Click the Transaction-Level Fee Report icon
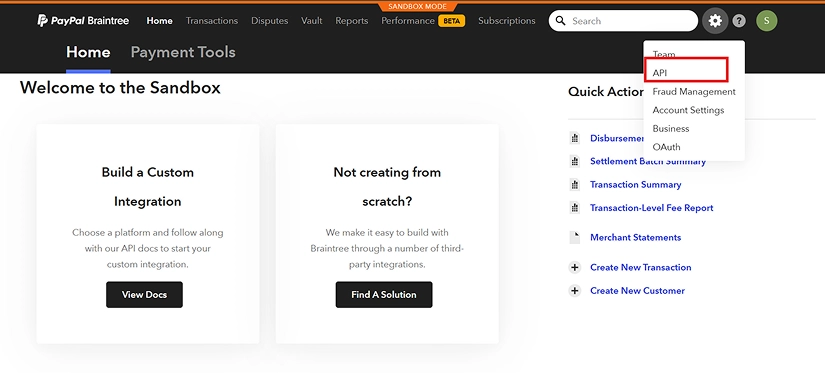The image size is (825, 373). (x=575, y=208)
